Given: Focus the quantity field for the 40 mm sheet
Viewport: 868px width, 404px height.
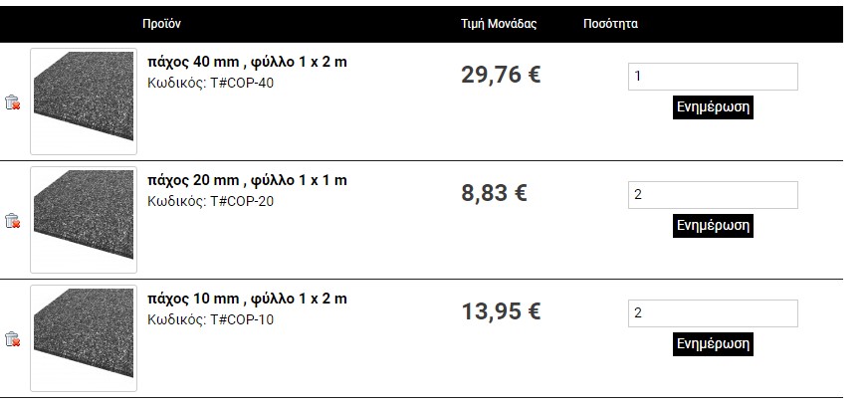Looking at the screenshot, I should click(x=712, y=77).
